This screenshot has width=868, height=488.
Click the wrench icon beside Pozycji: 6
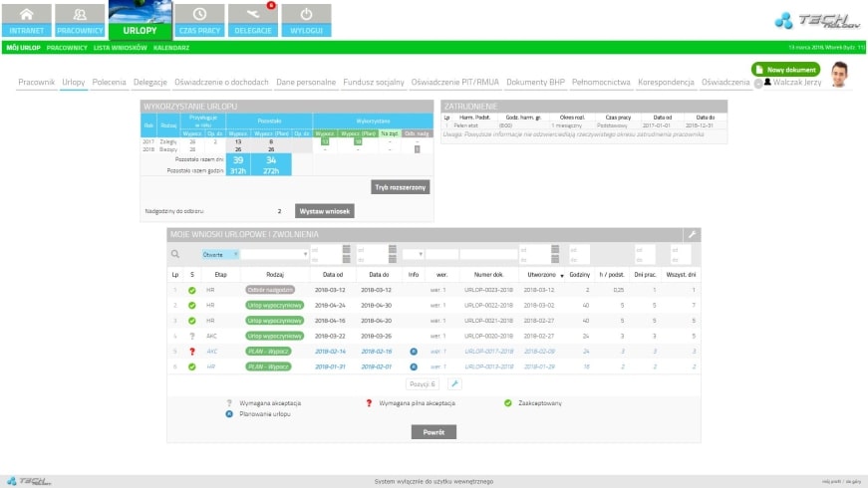tap(454, 383)
